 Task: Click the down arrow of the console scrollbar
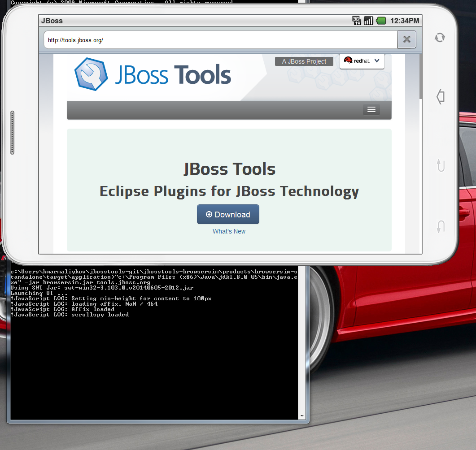pyautogui.click(x=301, y=416)
